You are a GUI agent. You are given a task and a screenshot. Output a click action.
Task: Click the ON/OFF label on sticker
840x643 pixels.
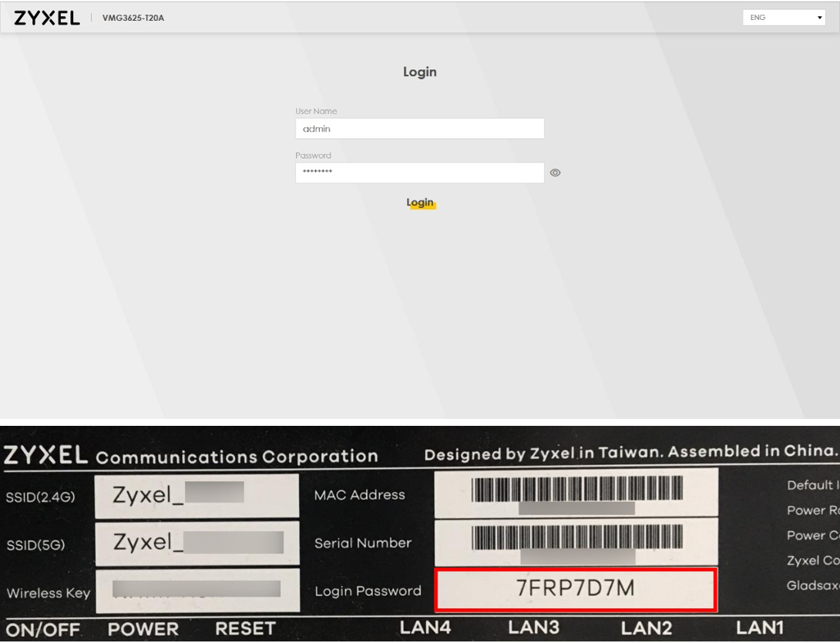[43, 630]
